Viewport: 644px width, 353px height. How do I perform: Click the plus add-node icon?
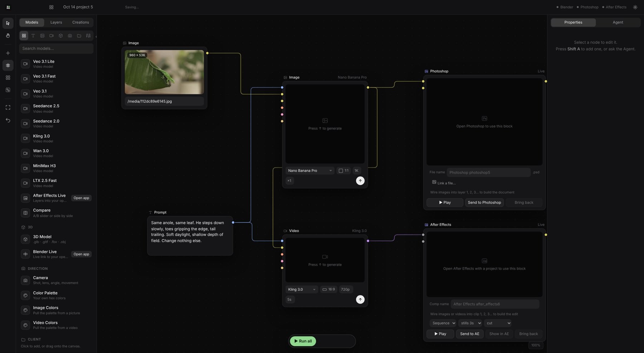(8, 53)
